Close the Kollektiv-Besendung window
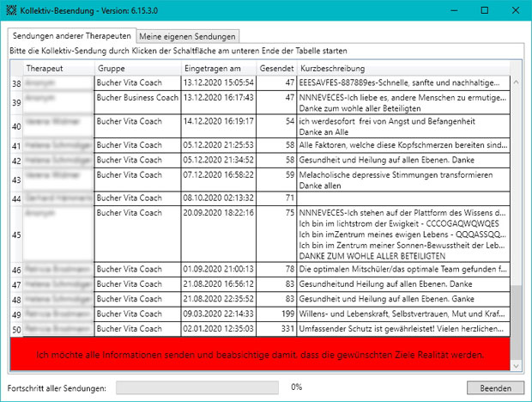The height and width of the screenshot is (402, 532). coord(516,10)
